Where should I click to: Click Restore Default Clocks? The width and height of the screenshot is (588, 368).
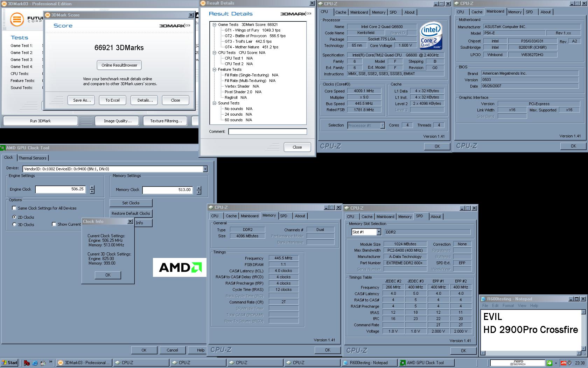tap(131, 213)
